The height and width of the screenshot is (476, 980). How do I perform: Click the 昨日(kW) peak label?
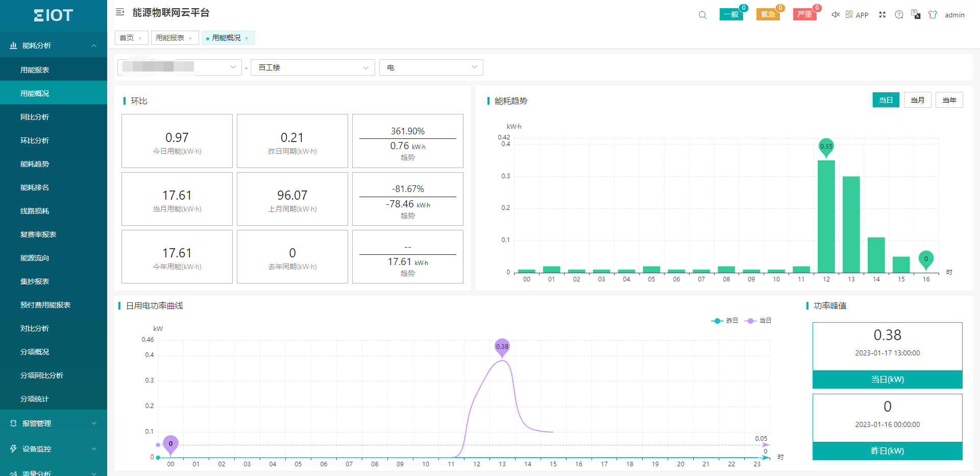(x=888, y=451)
